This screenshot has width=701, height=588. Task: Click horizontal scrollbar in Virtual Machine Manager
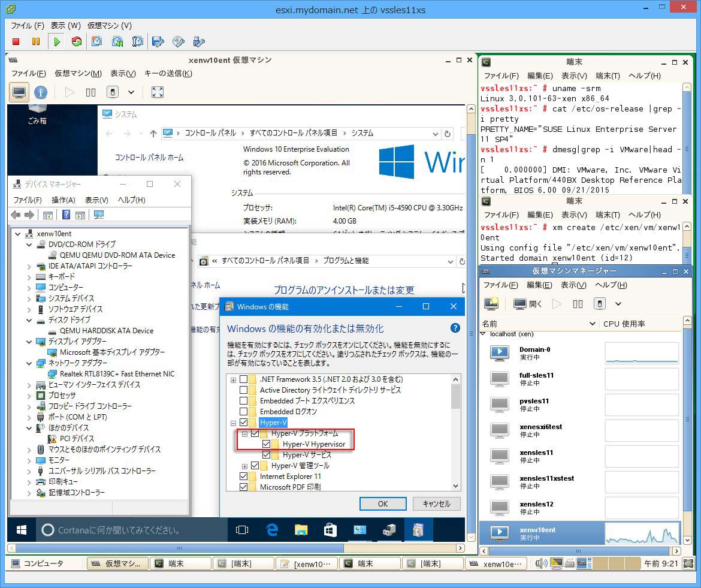coord(580,551)
